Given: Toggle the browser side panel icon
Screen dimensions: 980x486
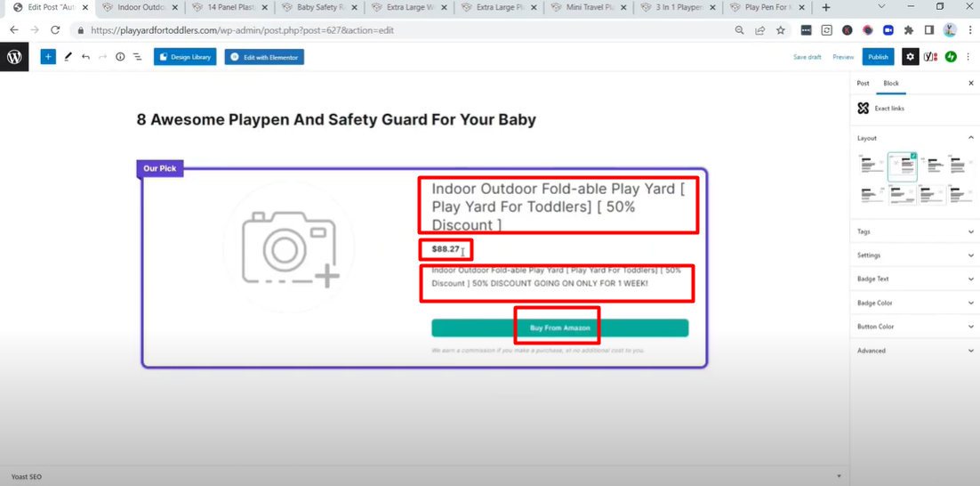Looking at the screenshot, I should (x=929, y=30).
